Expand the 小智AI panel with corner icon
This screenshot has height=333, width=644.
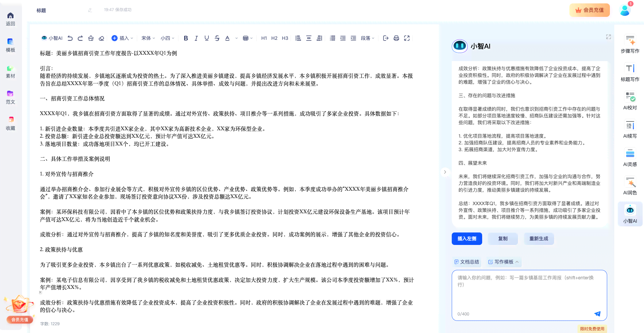coord(609,37)
